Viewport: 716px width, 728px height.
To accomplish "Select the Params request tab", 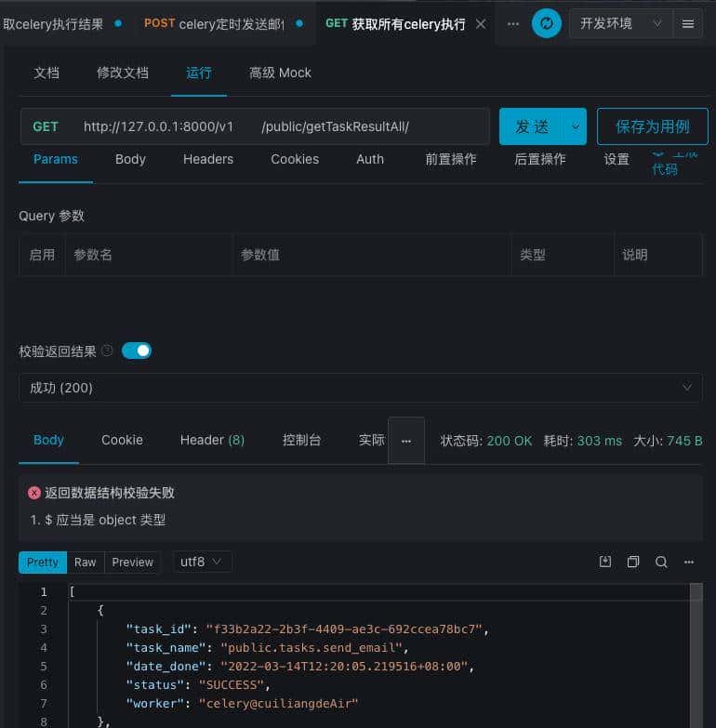I will (x=56, y=159).
